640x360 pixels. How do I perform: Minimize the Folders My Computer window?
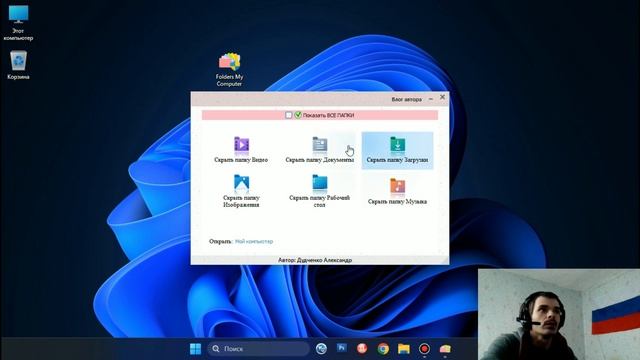(431, 99)
